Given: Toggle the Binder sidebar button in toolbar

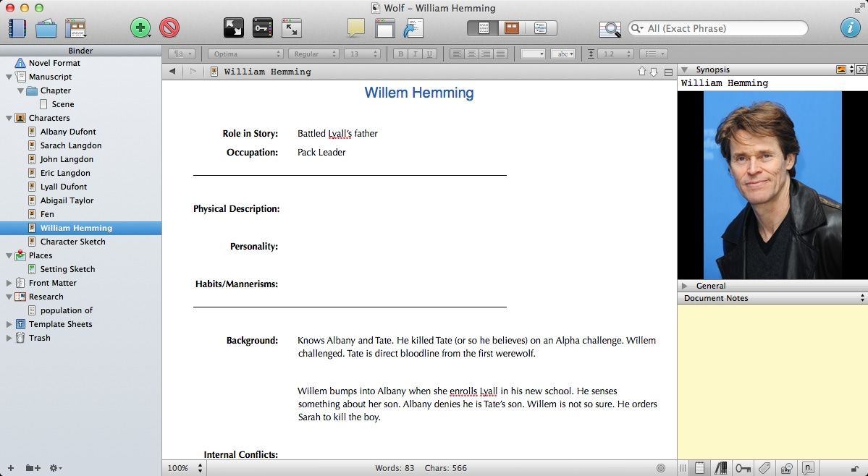Looking at the screenshot, I should (17, 28).
